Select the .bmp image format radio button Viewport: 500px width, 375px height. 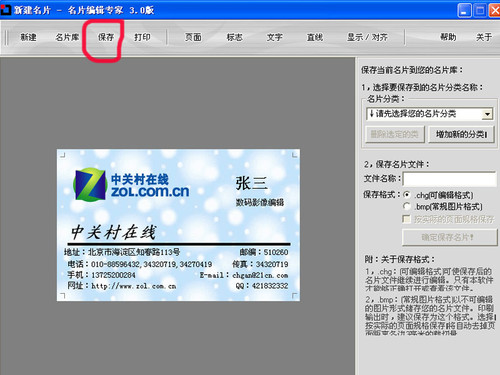[406, 207]
